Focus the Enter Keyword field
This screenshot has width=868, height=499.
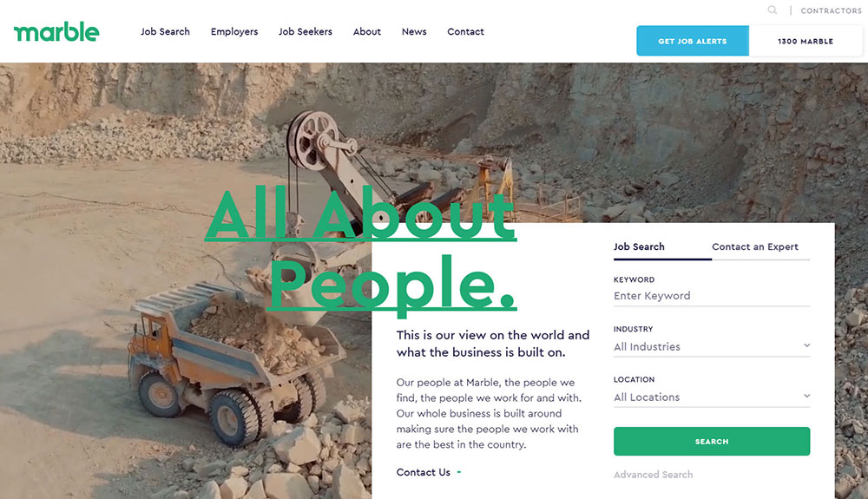coord(712,296)
